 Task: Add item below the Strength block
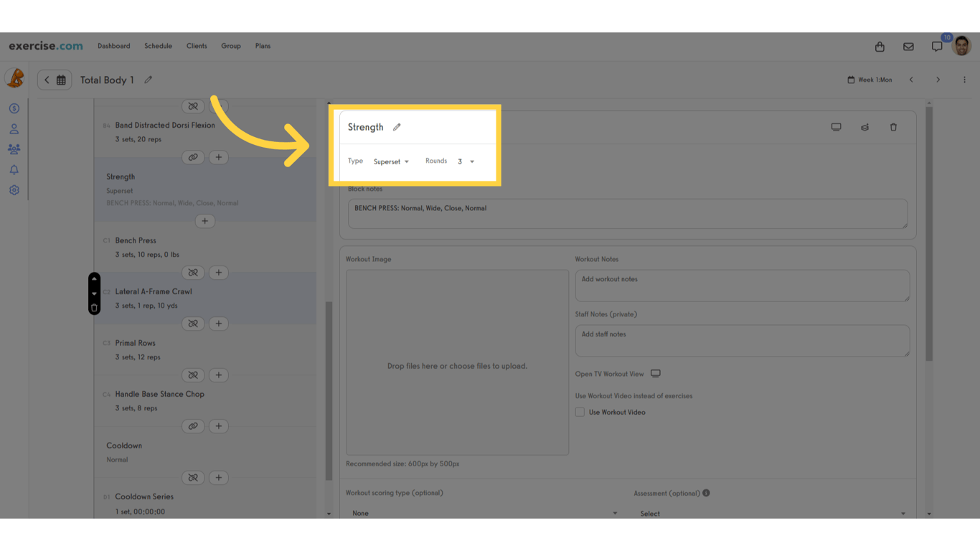(204, 221)
